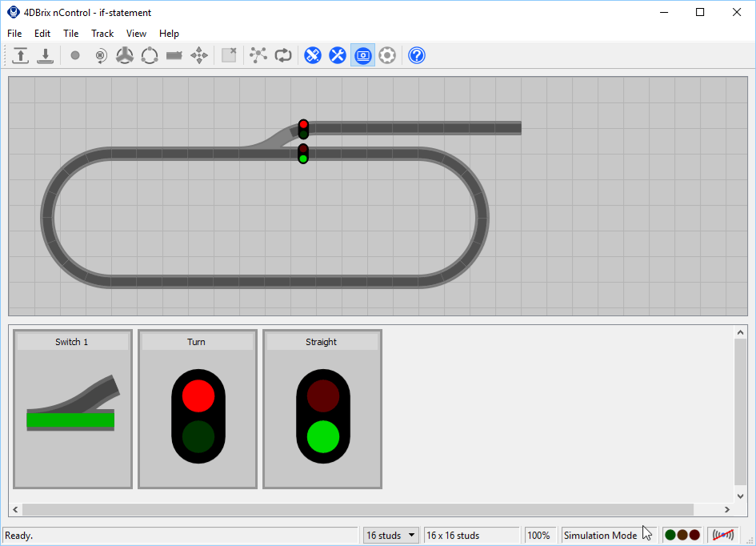Toggle the Straight traffic light tile
Image resolution: width=756 pixels, height=546 pixels.
(322, 409)
